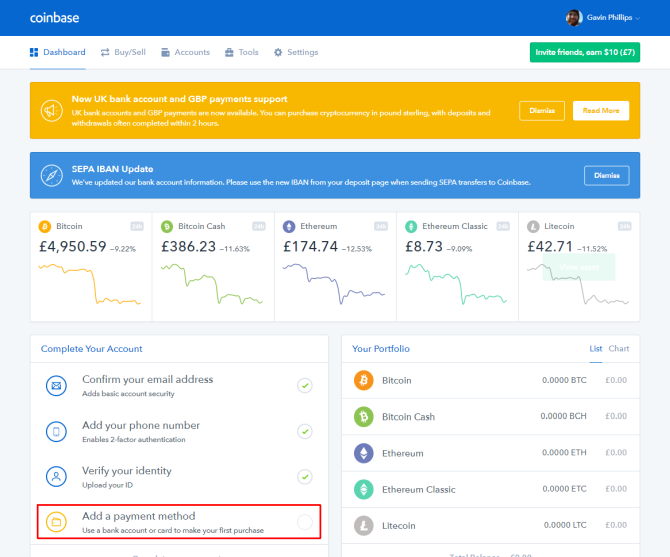Viewport: 670px width, 557px height.
Task: Open the Tools tab
Action: point(242,52)
